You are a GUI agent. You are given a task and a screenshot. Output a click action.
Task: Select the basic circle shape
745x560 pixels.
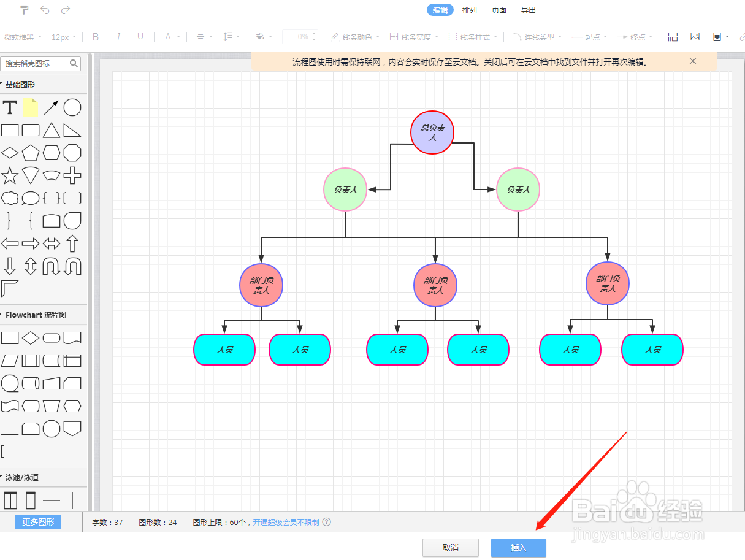72,107
